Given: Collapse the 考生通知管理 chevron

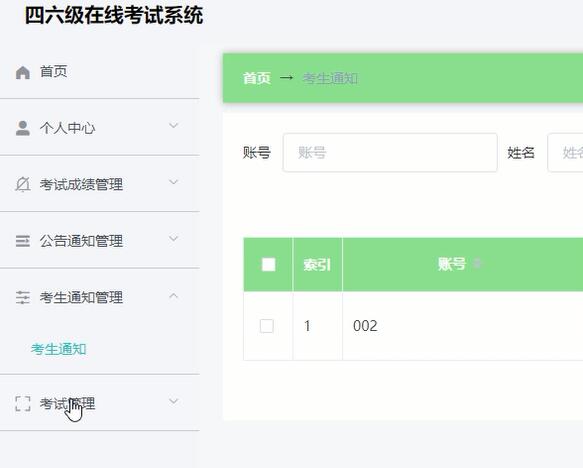Looking at the screenshot, I should 174,296.
